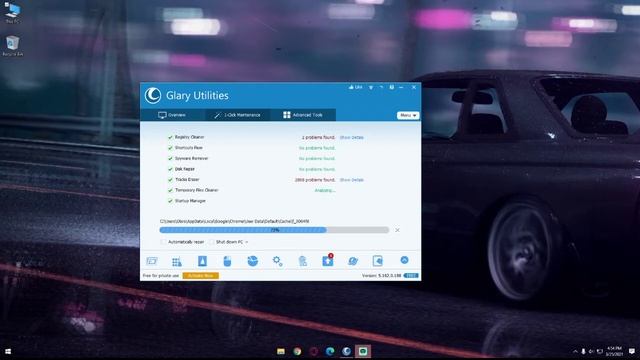Cancel the scan with the progress bar X
Viewport: 640px width, 360px height.
397,230
